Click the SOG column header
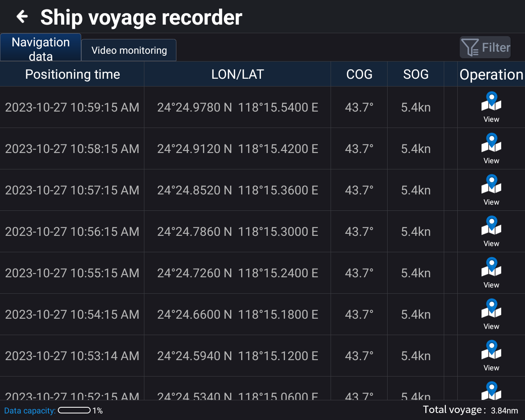The image size is (525, 420). (416, 74)
